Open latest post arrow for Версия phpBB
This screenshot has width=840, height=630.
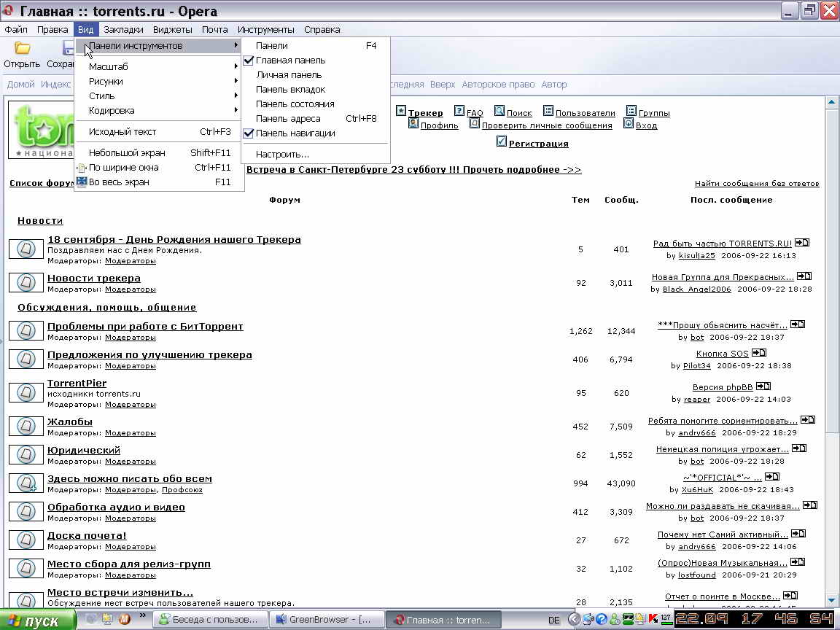click(763, 386)
